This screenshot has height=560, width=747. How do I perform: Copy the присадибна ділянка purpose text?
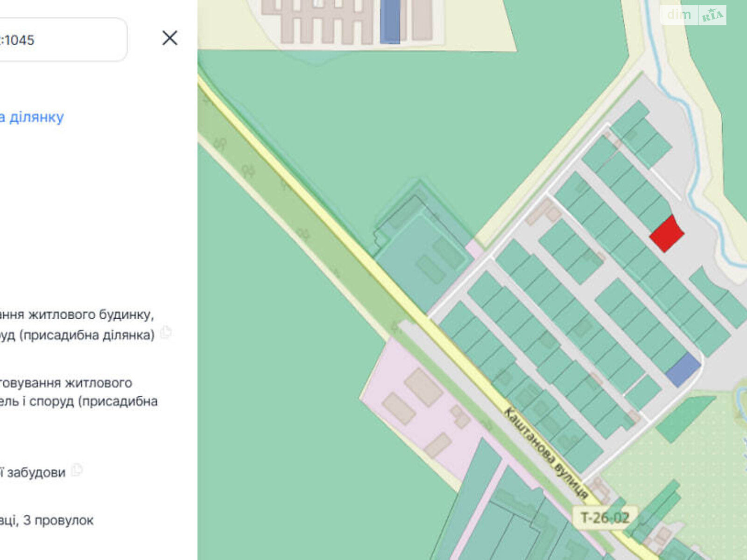coord(165,333)
